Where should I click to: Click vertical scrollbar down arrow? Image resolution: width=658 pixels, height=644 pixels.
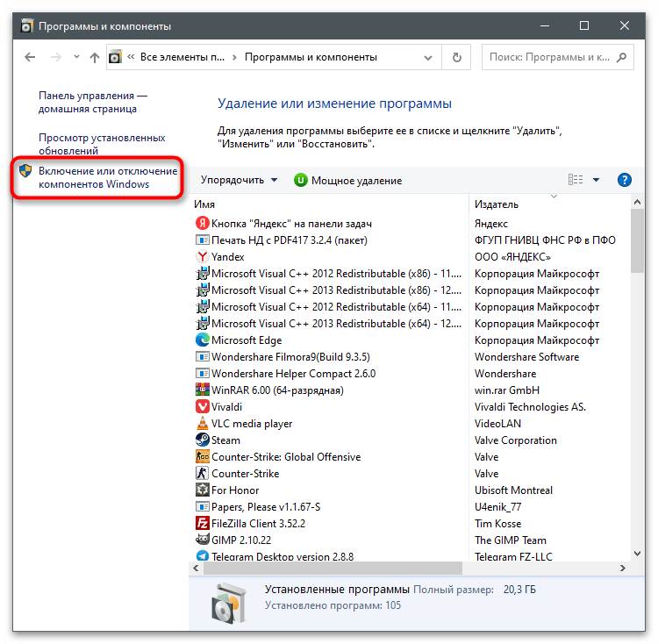tap(637, 554)
